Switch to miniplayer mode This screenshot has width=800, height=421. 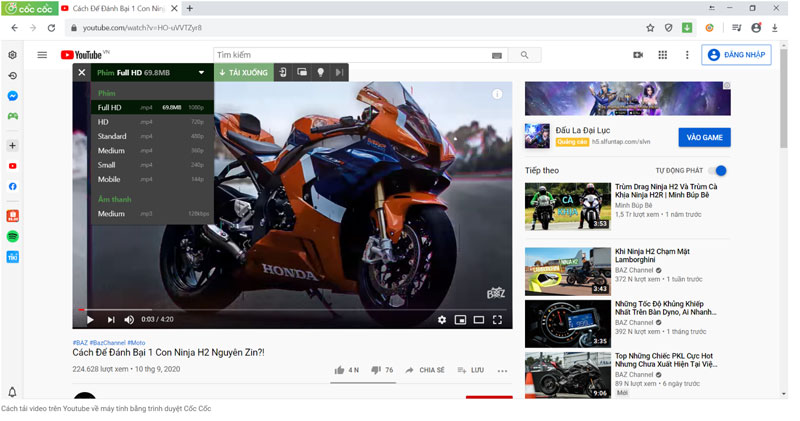point(460,319)
